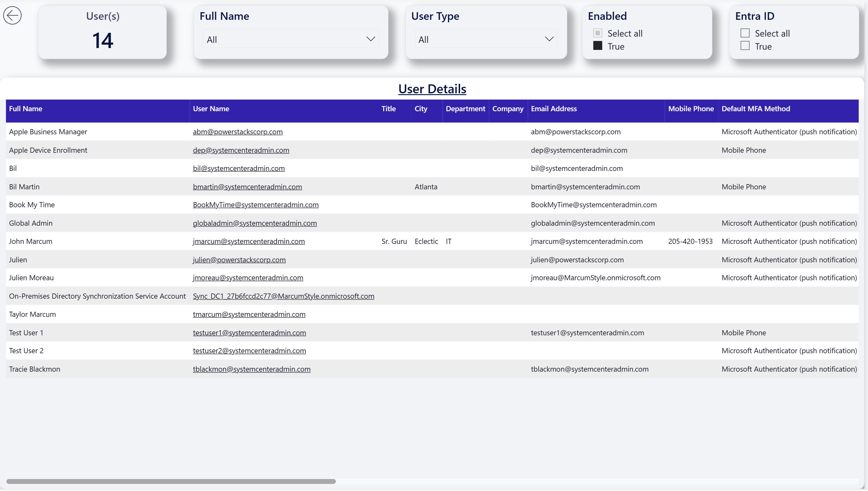Sort by Title column header
This screenshot has width=868, height=491.
(x=388, y=109)
